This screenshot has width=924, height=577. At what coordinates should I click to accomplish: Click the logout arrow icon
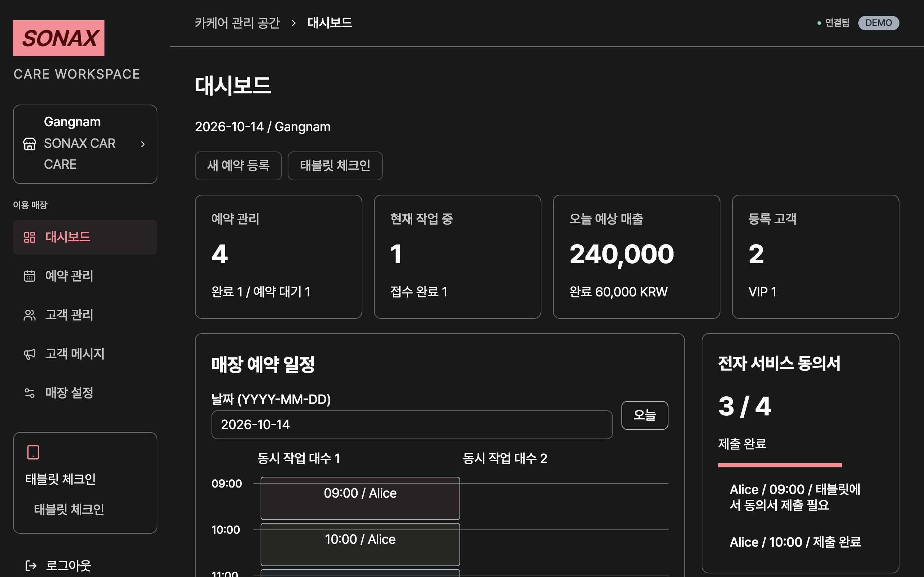(31, 565)
